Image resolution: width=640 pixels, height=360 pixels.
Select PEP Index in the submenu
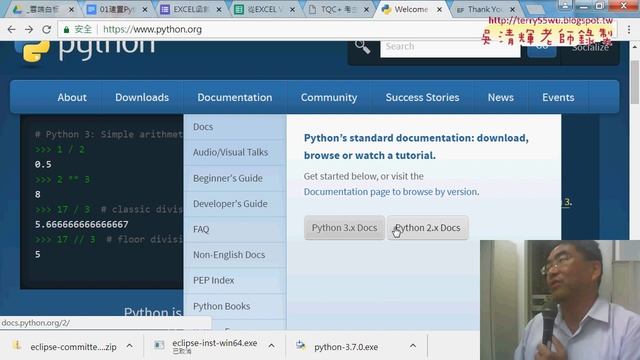click(235, 280)
